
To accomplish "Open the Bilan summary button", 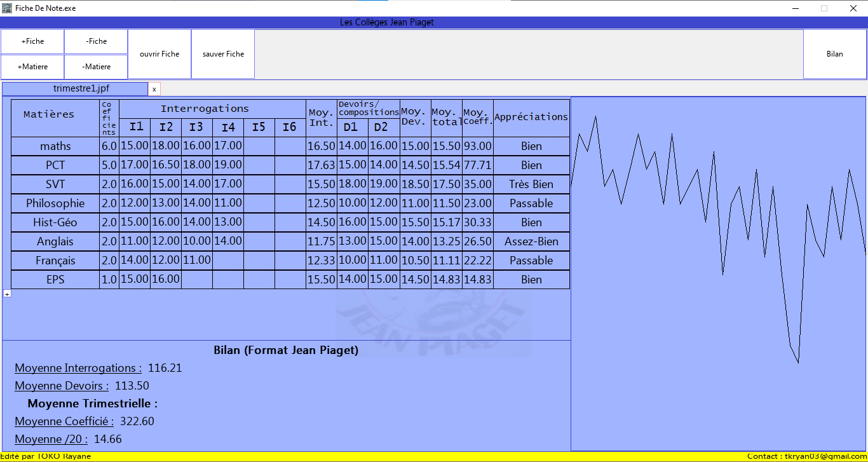I will click(x=835, y=54).
